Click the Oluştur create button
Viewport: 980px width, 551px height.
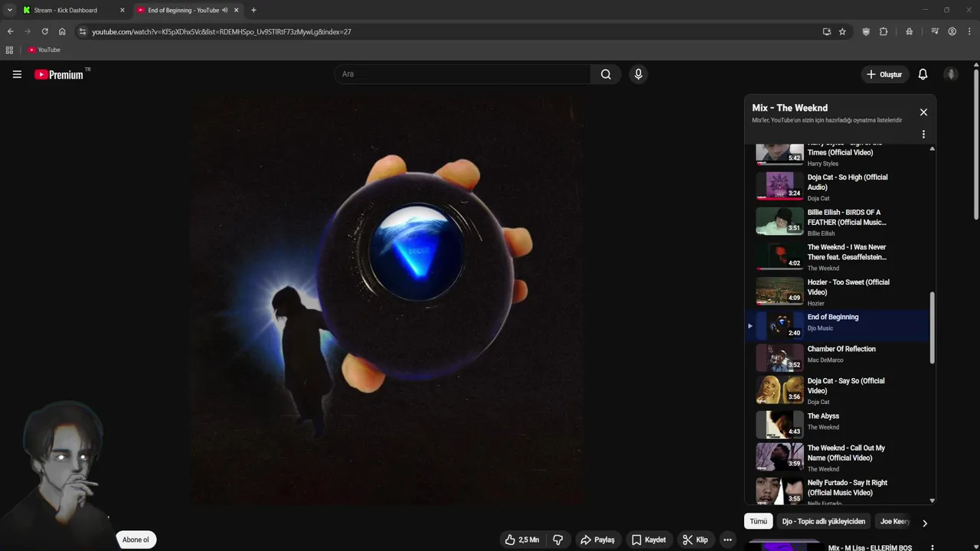(884, 74)
